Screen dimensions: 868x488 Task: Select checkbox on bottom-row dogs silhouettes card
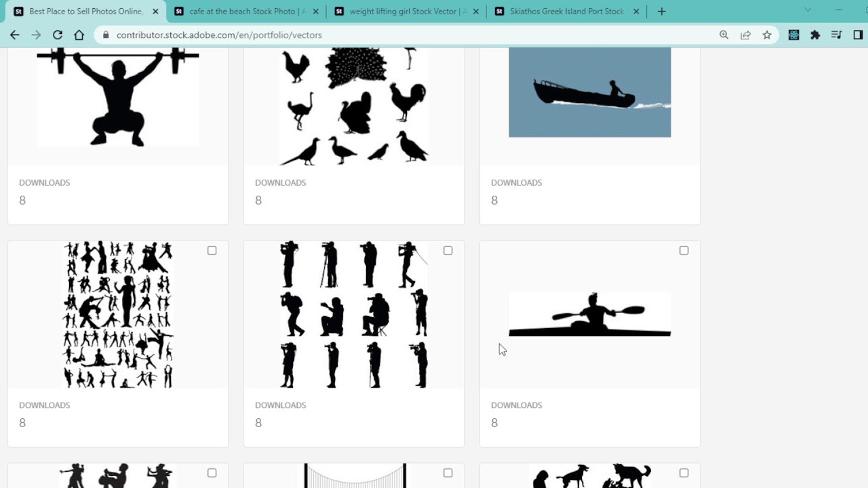click(x=684, y=473)
